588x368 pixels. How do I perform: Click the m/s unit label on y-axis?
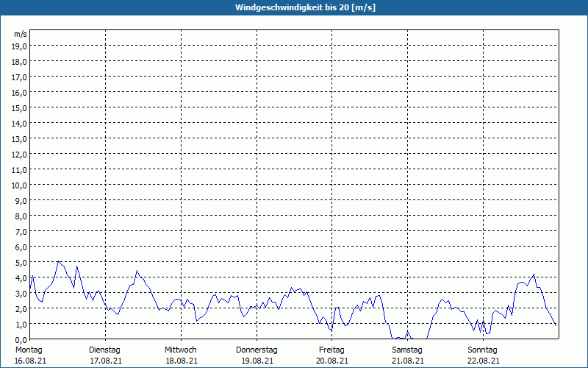pyautogui.click(x=21, y=34)
